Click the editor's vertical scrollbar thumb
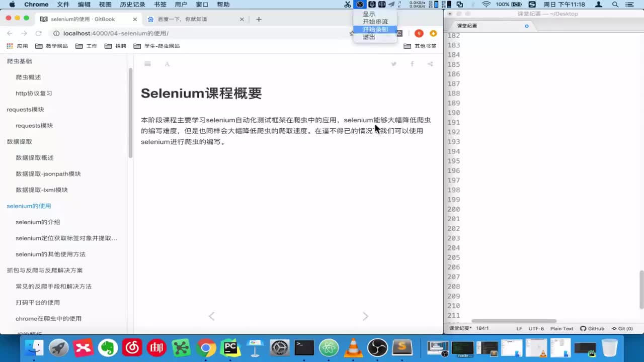 641,290
